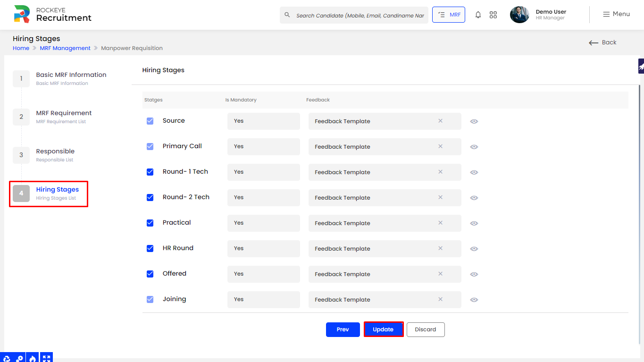This screenshot has height=362, width=644.
Task: Clear Practical feedback template
Action: point(440,223)
